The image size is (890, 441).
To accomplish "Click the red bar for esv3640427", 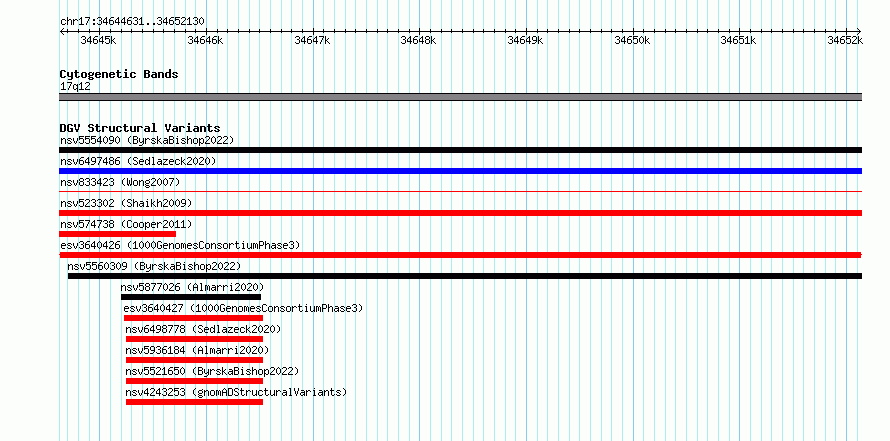I will coord(193,318).
